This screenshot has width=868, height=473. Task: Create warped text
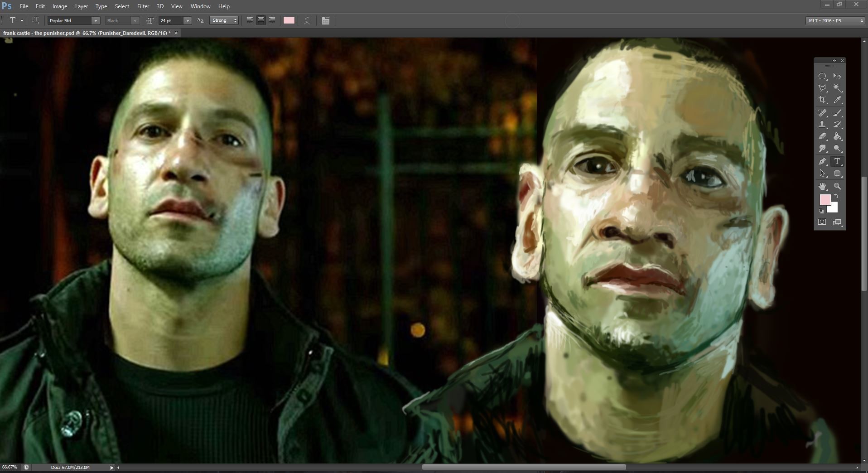tap(307, 20)
